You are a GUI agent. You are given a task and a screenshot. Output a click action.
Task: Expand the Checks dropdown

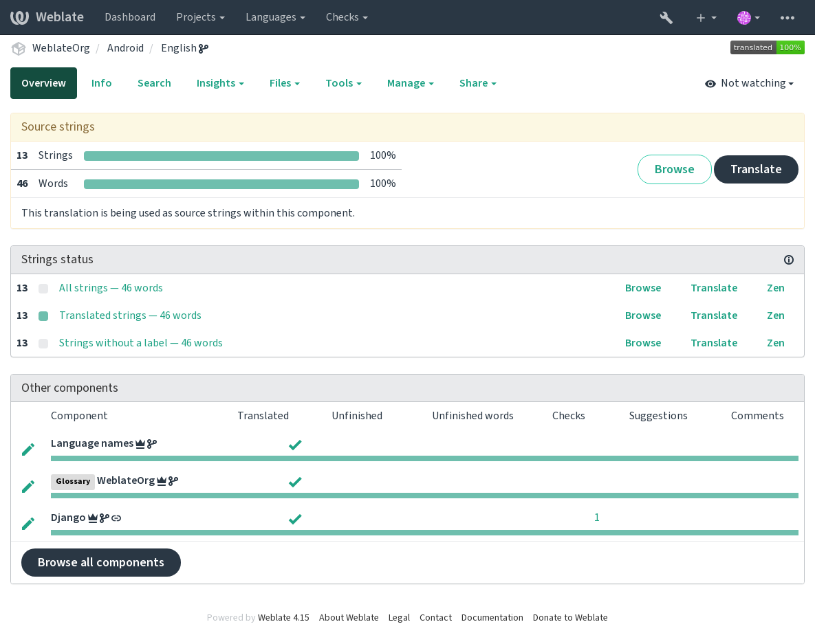pyautogui.click(x=347, y=17)
